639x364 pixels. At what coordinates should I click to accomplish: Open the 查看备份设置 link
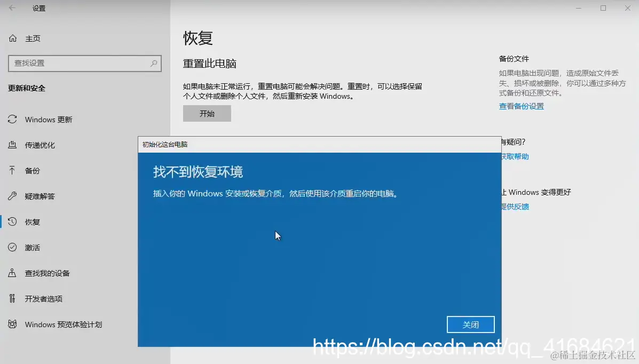pos(521,106)
